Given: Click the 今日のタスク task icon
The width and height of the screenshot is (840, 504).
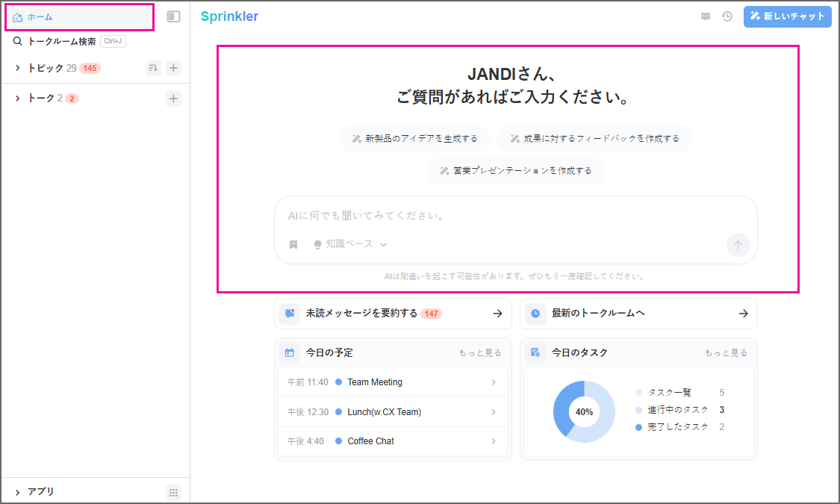Looking at the screenshot, I should click(x=535, y=353).
